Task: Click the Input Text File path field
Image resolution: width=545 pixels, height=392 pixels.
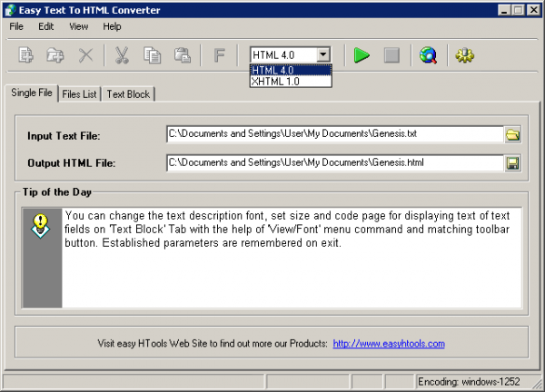Action: click(335, 134)
